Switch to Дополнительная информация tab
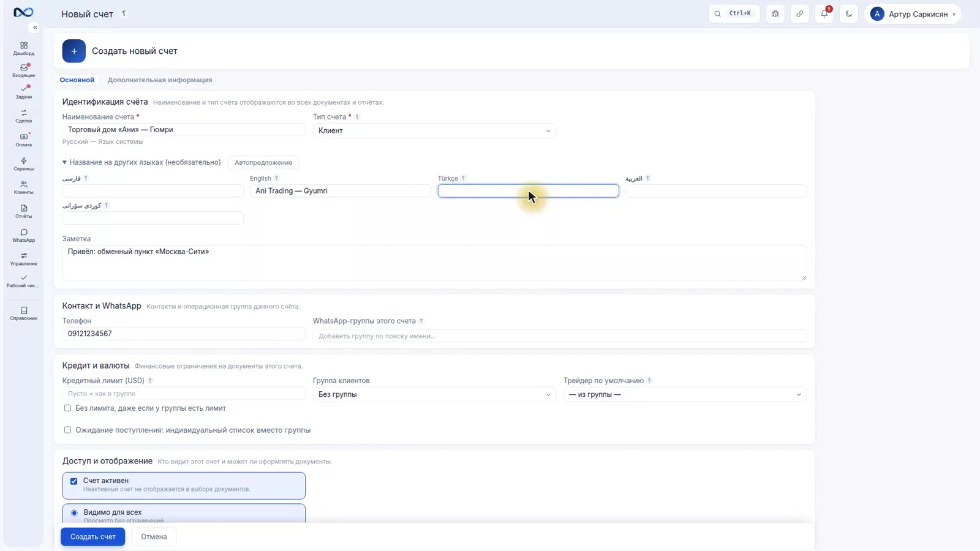The width and height of the screenshot is (980, 551). [x=160, y=80]
